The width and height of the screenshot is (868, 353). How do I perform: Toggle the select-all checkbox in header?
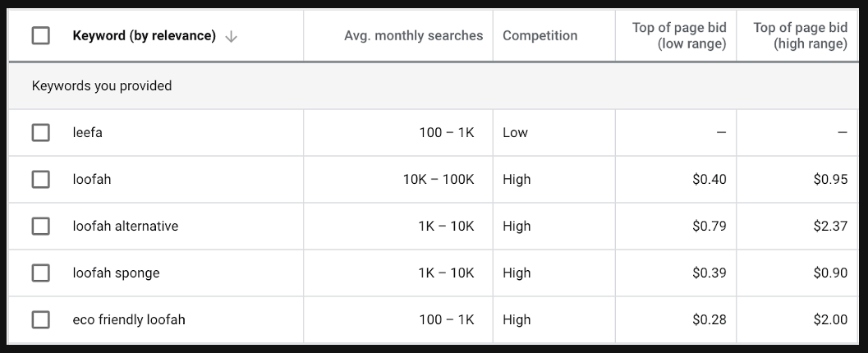(40, 36)
